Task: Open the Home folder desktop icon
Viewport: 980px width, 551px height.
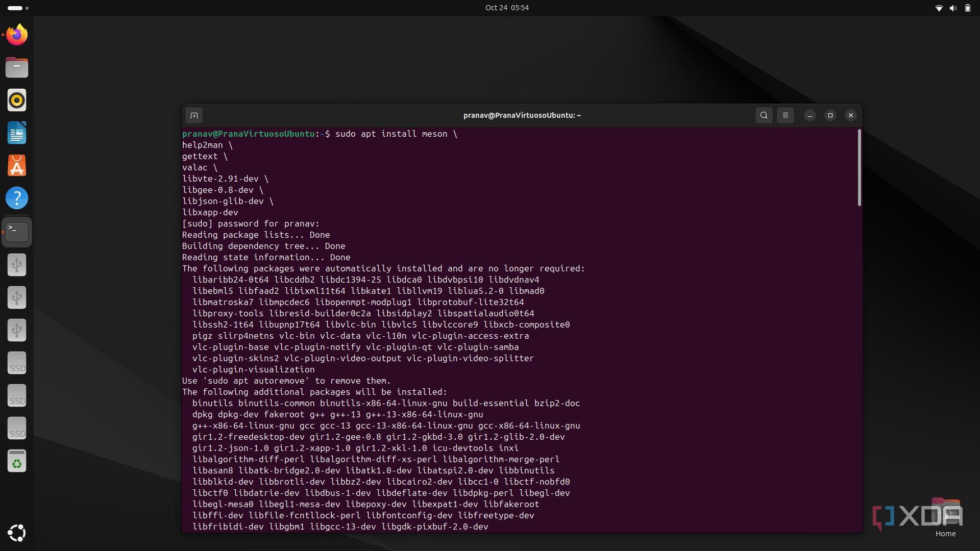Action: (x=945, y=518)
